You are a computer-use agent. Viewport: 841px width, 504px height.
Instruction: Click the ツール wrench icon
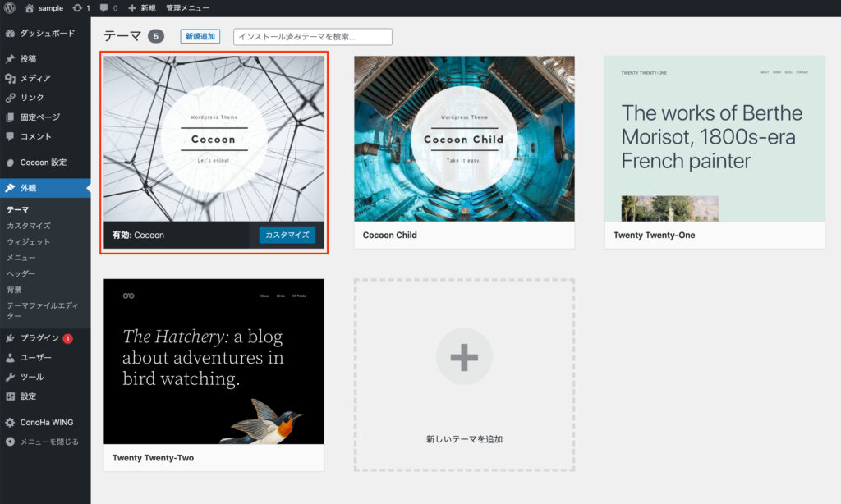[10, 377]
